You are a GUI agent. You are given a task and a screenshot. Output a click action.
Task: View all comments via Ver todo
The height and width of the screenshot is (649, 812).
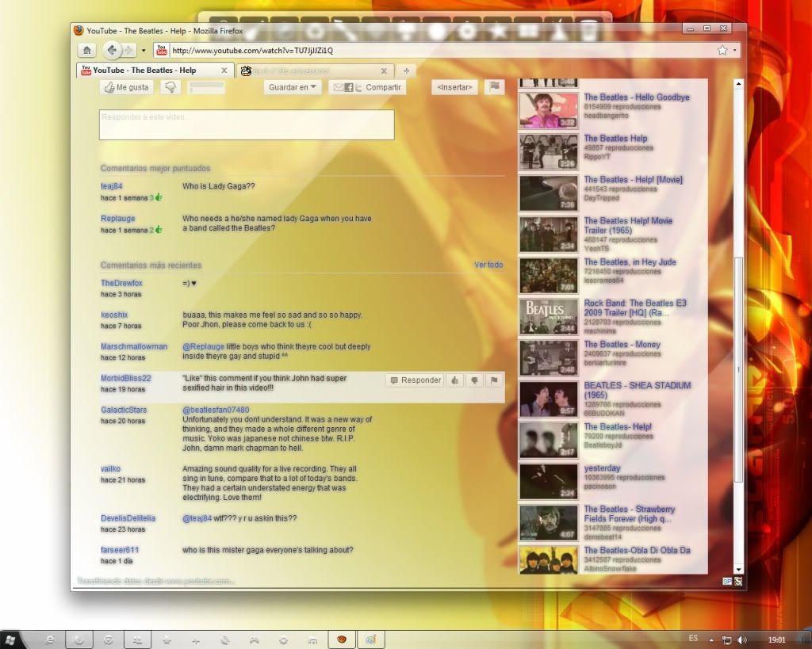(488, 265)
